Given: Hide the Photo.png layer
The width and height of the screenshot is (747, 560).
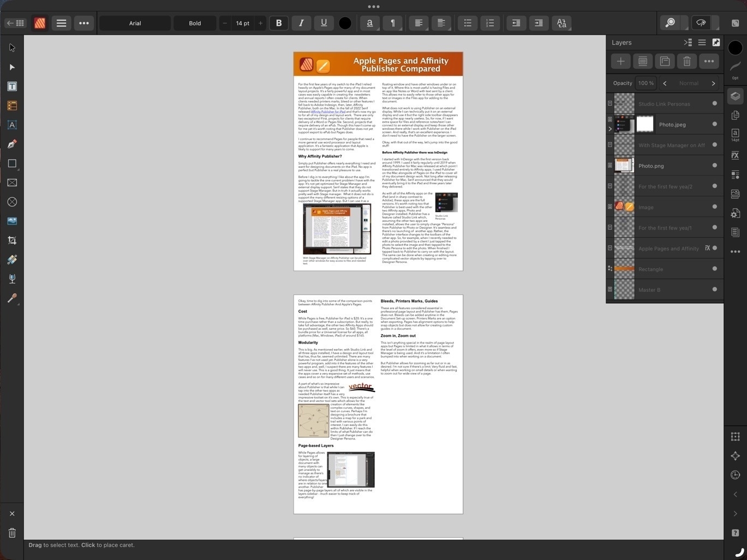Looking at the screenshot, I should click(x=714, y=165).
